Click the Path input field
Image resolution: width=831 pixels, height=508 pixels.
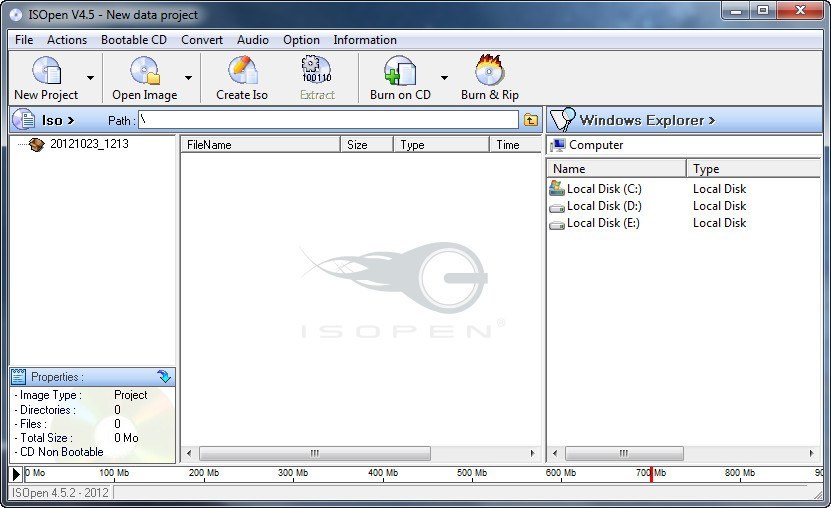click(x=328, y=120)
